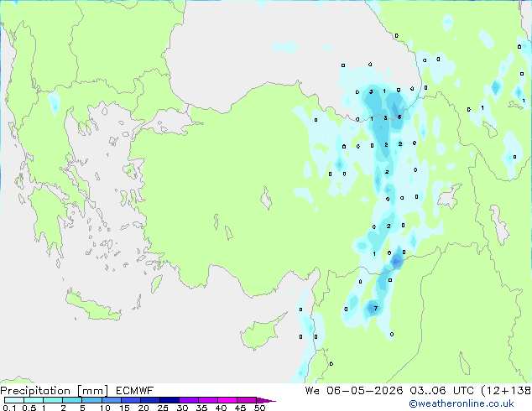Image resolution: width=532 pixels, height=411 pixels.
Task: Click the weatheronline.co.uk copyright link
Action: point(462,403)
